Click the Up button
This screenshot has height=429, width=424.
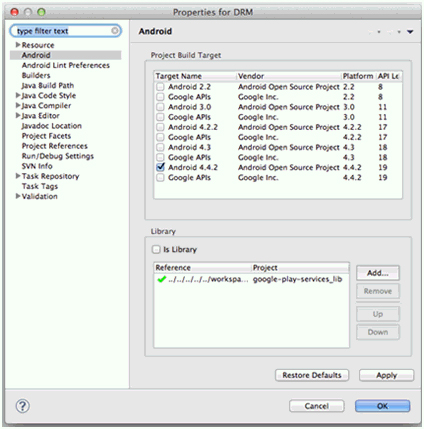[x=378, y=314]
